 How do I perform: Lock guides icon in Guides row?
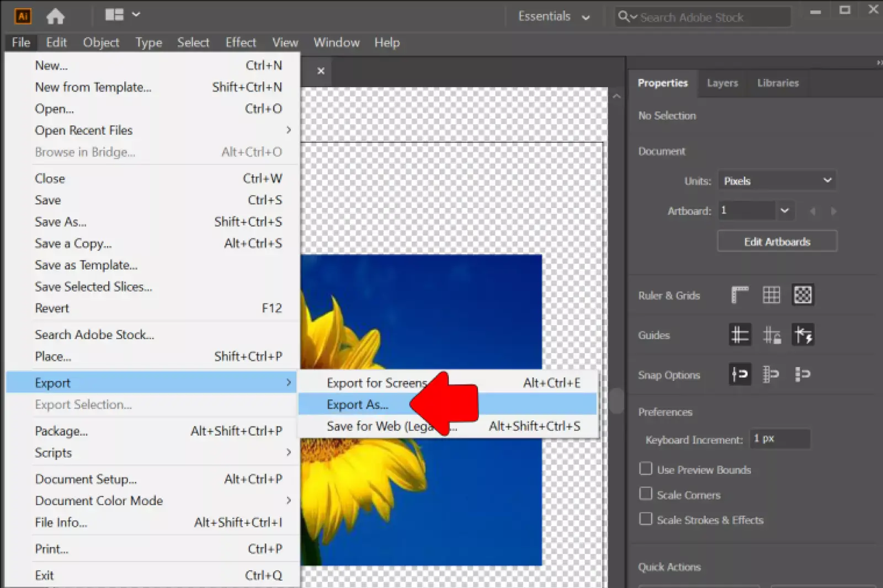tap(771, 335)
